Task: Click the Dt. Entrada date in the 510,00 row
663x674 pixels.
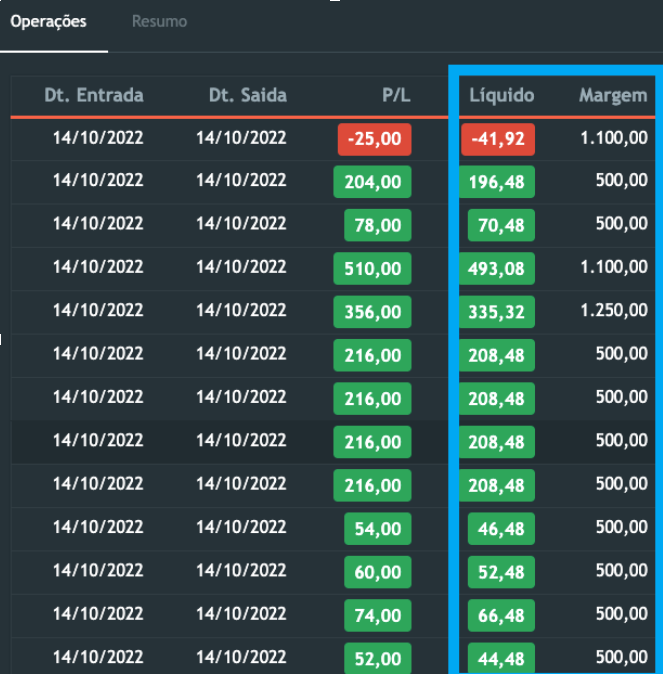Action: pyautogui.click(x=98, y=267)
